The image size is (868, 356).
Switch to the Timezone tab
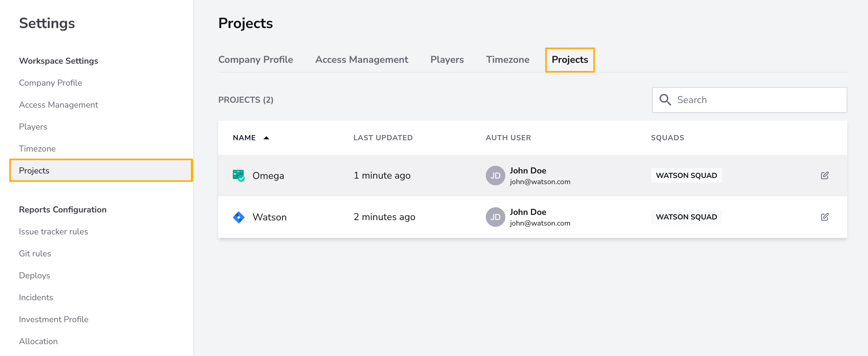coord(507,60)
